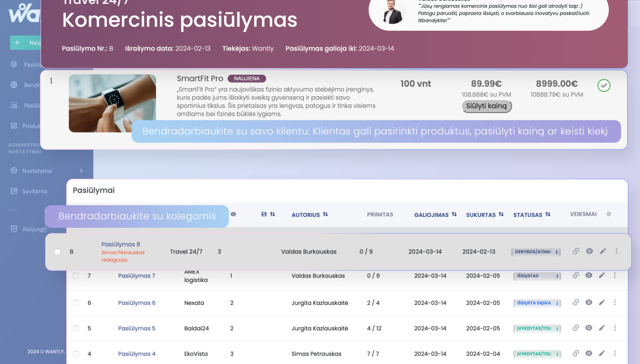Screen dimensions: 640x364
Task: Click the Nexata client cell
Action: pyautogui.click(x=194, y=303)
